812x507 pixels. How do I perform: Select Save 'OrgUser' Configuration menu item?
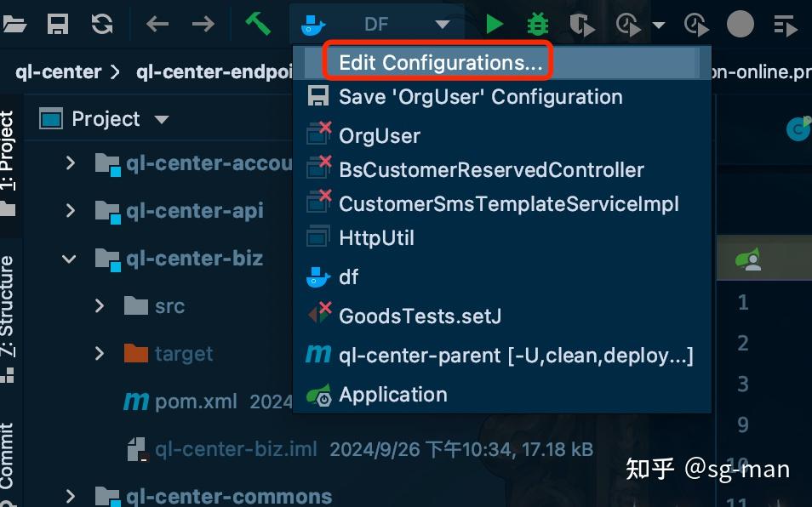pos(480,96)
